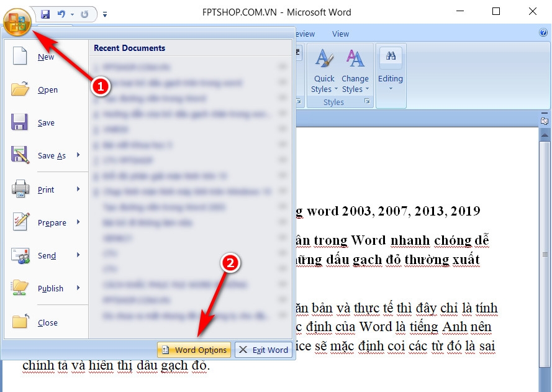Viewport: 552px width, 392px height.
Task: Click the words 'trong Word nhanh chóng dễ'
Action: pos(401,240)
